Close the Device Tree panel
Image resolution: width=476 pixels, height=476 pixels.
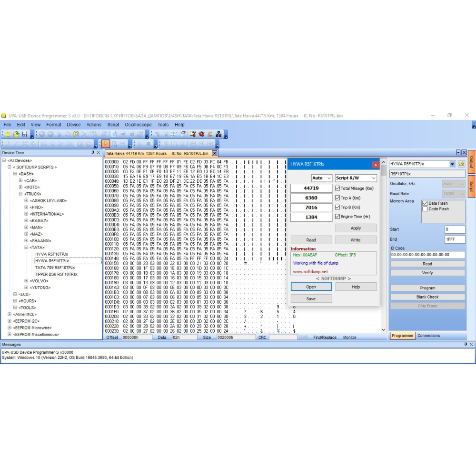99,152
